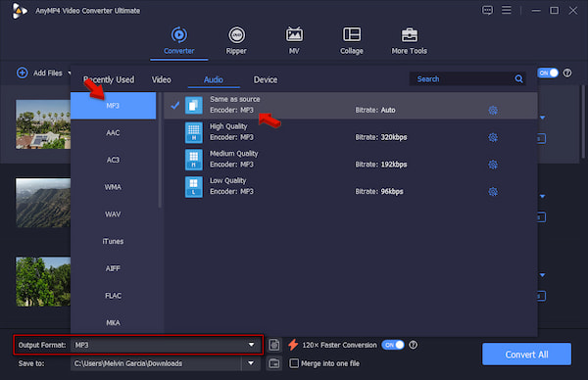Click the Medium Quality profile icon
Screen dimensions: 588x380
click(x=194, y=160)
